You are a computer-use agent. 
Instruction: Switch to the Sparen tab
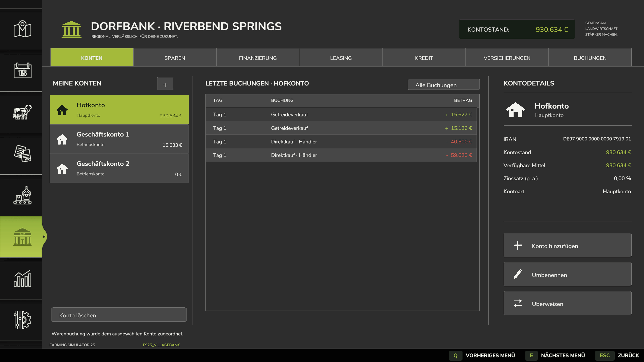(175, 57)
